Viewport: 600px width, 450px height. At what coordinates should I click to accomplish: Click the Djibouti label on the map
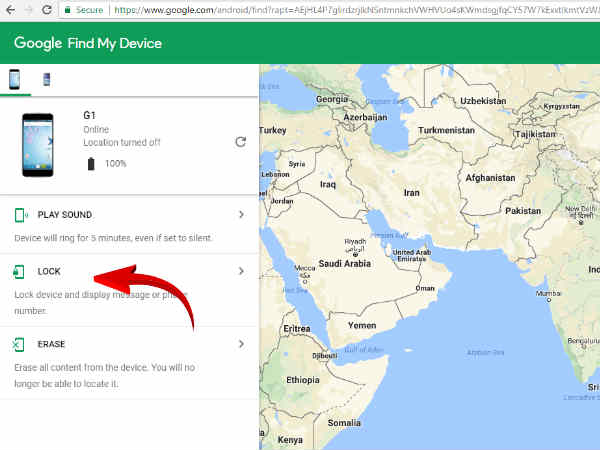324,356
